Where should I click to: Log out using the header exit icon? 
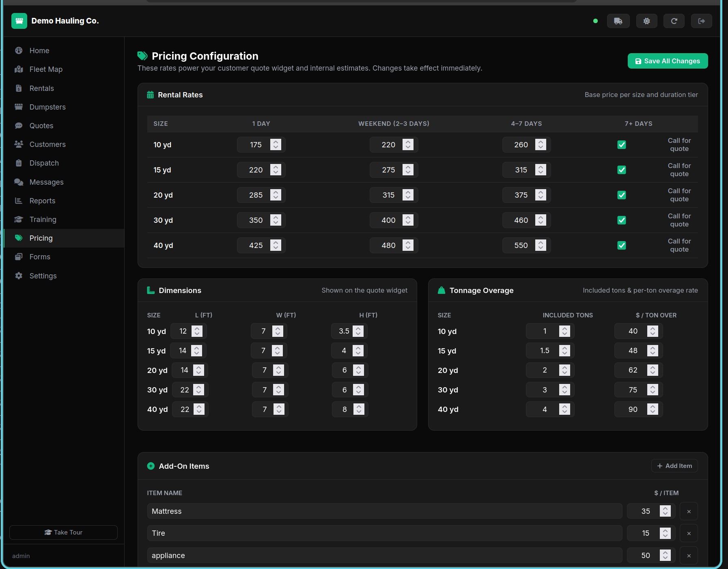[701, 21]
